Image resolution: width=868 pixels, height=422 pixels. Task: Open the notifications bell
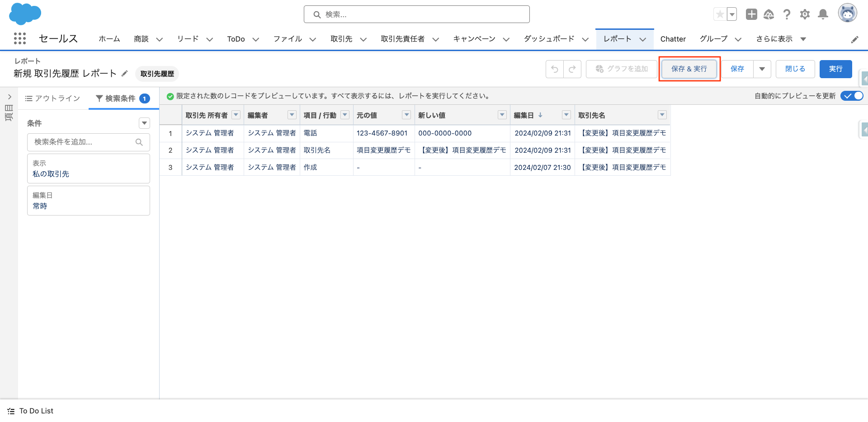(823, 14)
